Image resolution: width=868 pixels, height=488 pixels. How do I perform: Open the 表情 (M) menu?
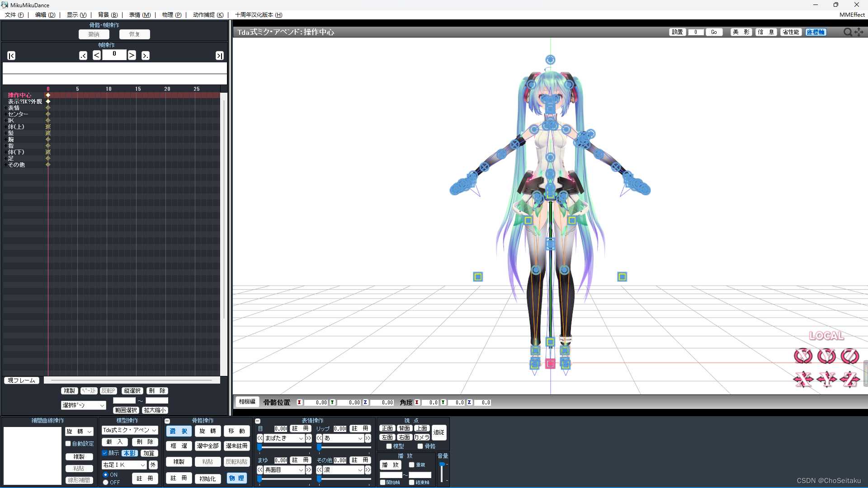139,15
